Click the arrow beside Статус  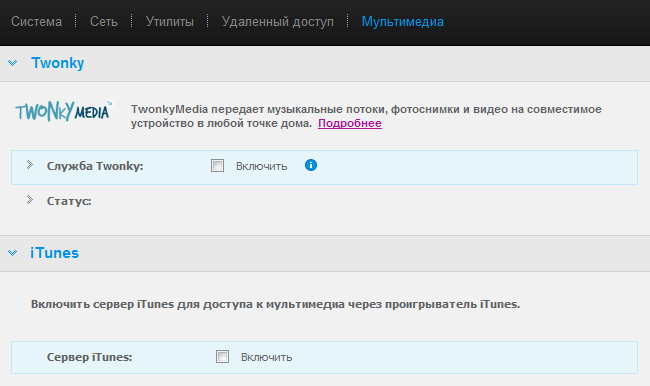coord(30,200)
